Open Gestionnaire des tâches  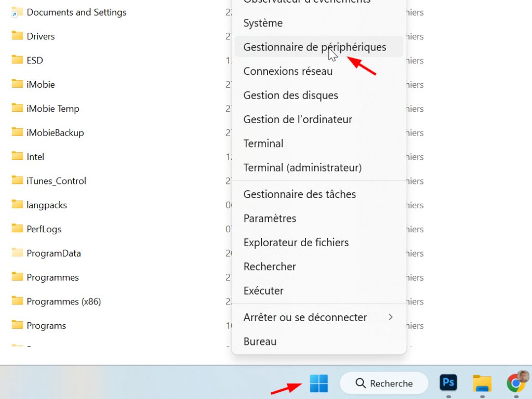(318, 194)
